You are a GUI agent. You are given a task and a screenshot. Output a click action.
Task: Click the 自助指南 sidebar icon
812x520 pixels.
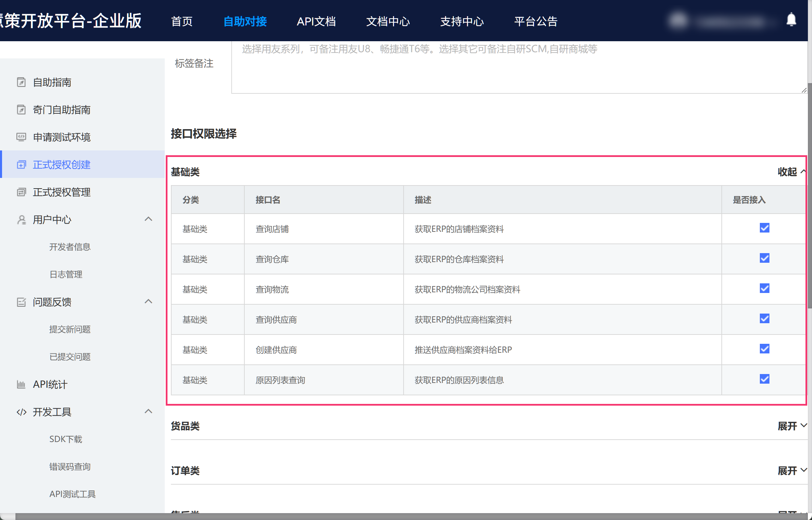click(21, 82)
